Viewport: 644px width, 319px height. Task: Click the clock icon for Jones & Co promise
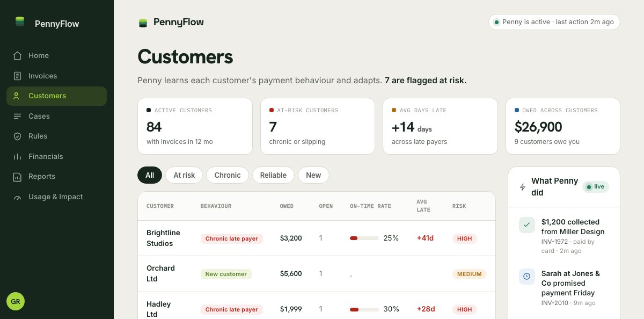526,276
